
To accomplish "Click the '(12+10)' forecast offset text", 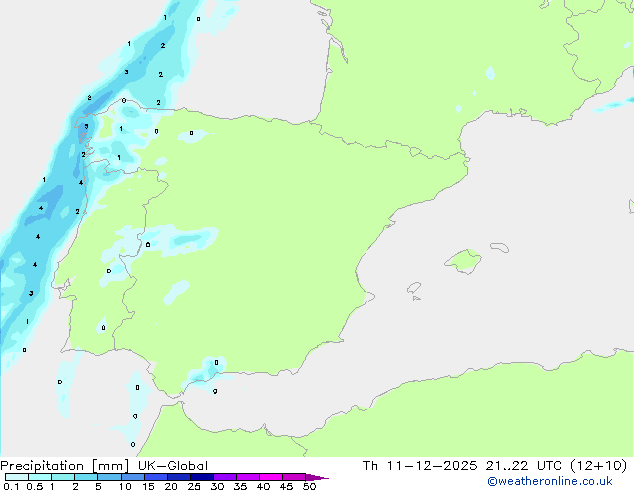I will click(598, 466).
